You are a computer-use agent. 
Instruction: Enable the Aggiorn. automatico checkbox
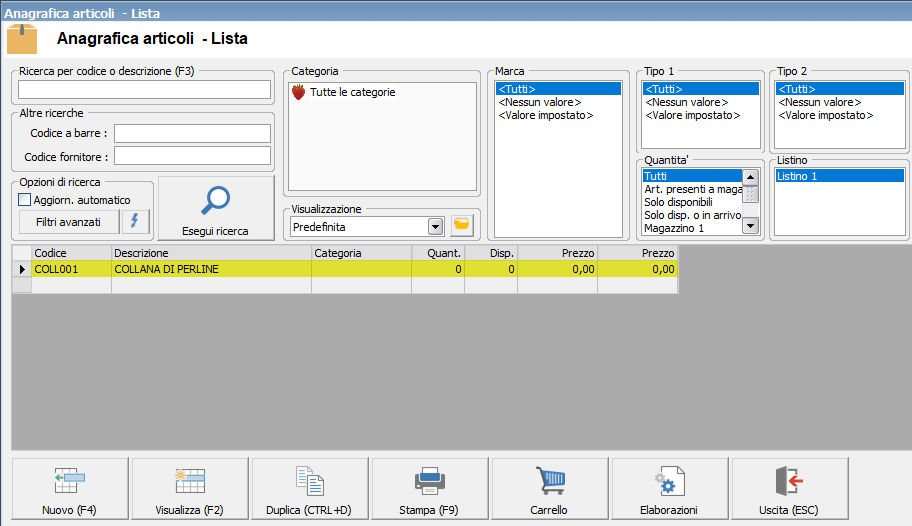26,200
